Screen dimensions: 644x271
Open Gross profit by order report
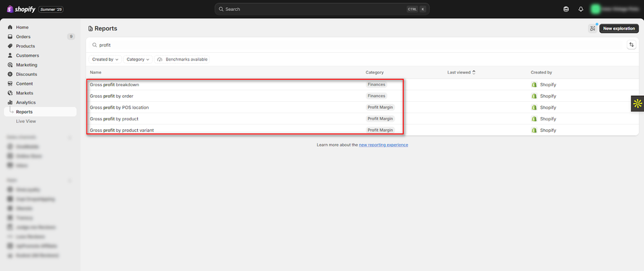(111, 96)
